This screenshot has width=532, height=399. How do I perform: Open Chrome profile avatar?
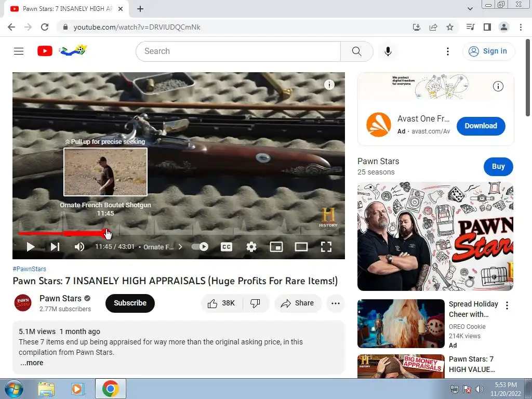tap(504, 27)
